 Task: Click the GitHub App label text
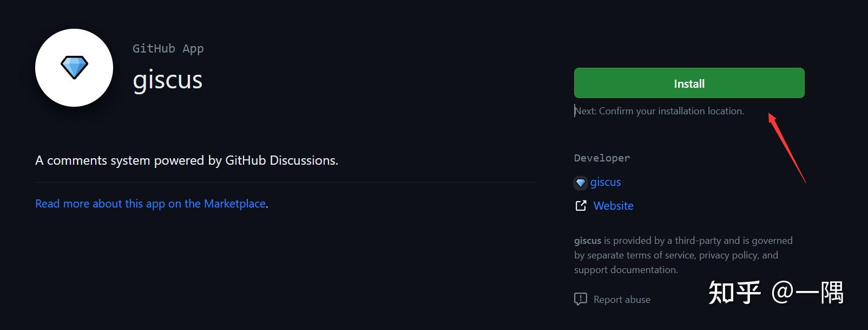click(x=168, y=49)
